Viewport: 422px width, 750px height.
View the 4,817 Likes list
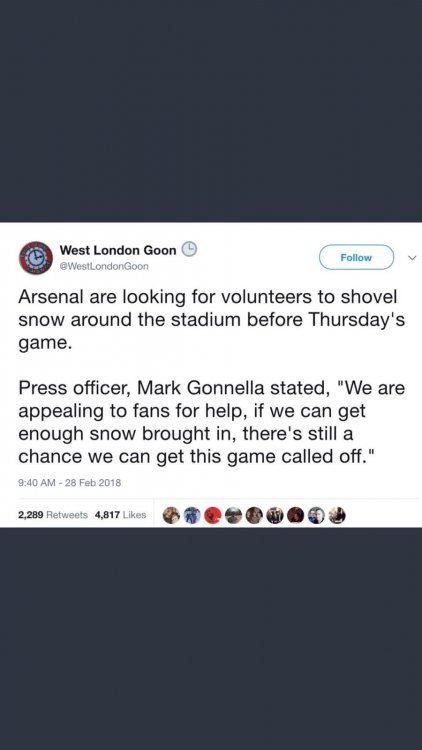click(121, 515)
